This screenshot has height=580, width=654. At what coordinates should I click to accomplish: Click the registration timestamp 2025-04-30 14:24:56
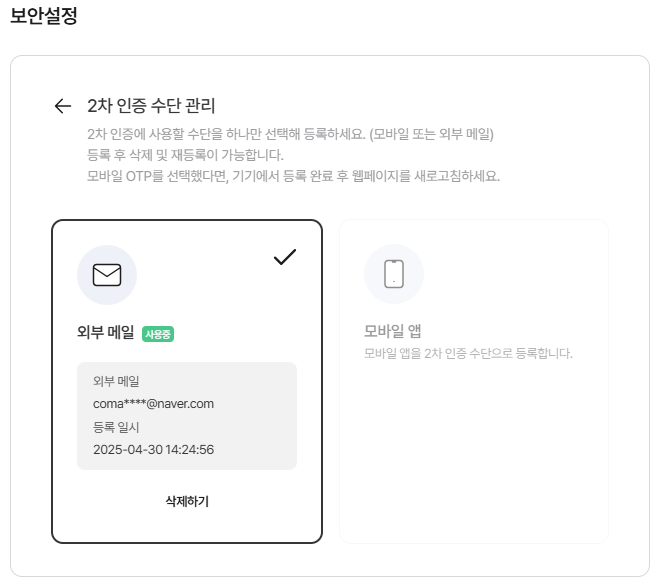click(153, 449)
